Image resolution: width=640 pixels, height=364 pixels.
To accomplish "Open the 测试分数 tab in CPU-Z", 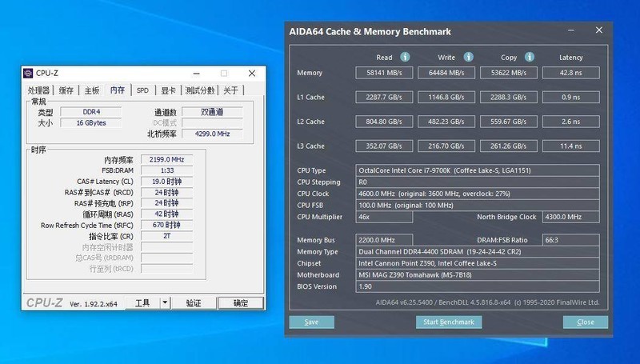I will click(199, 90).
